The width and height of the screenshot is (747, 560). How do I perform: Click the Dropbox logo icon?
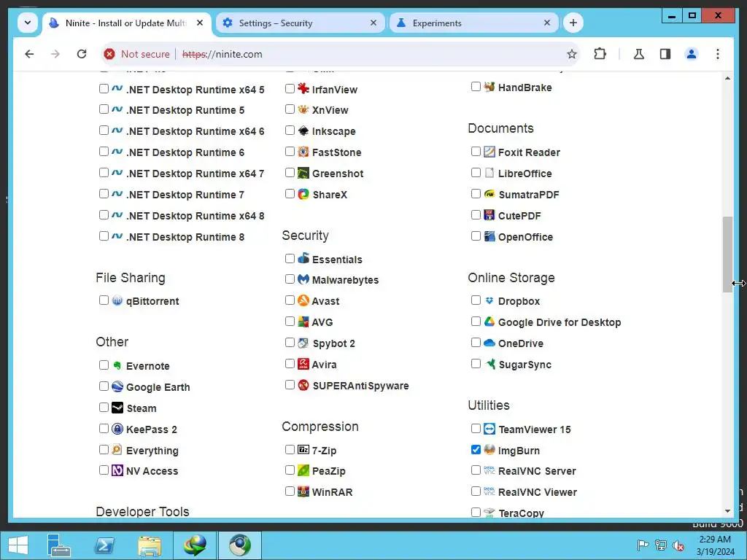(489, 300)
